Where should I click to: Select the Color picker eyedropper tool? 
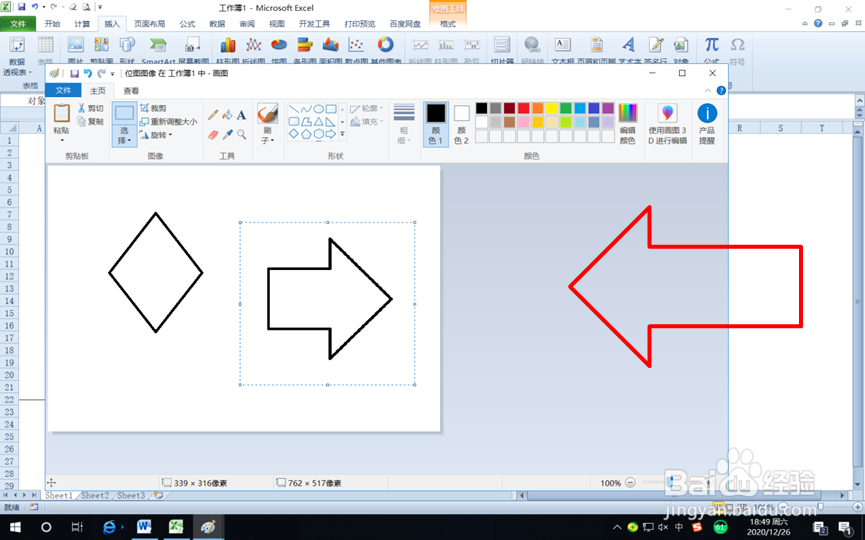pos(227,135)
